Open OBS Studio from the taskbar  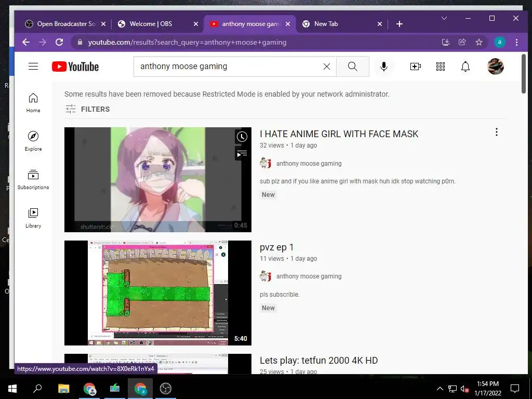click(x=166, y=389)
